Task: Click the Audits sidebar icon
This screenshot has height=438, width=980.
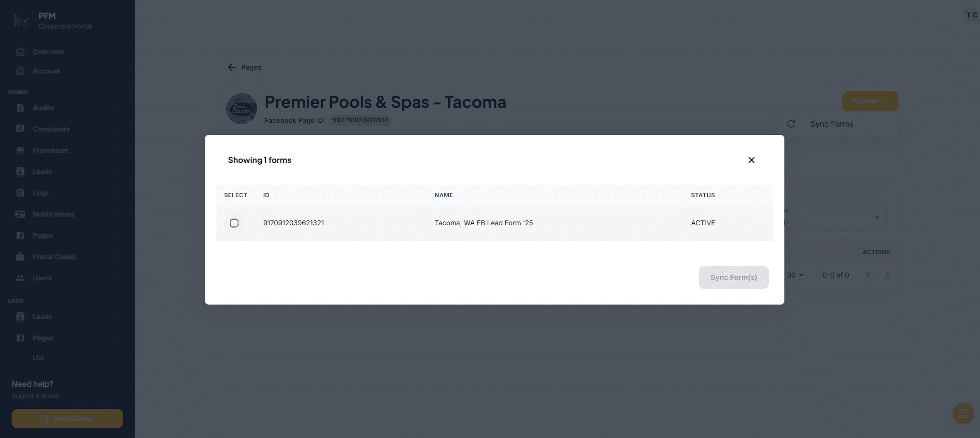Action: pyautogui.click(x=20, y=108)
